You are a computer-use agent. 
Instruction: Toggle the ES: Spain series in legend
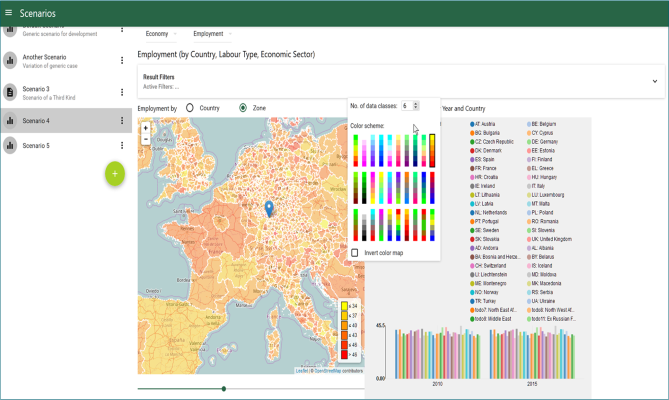[482, 159]
